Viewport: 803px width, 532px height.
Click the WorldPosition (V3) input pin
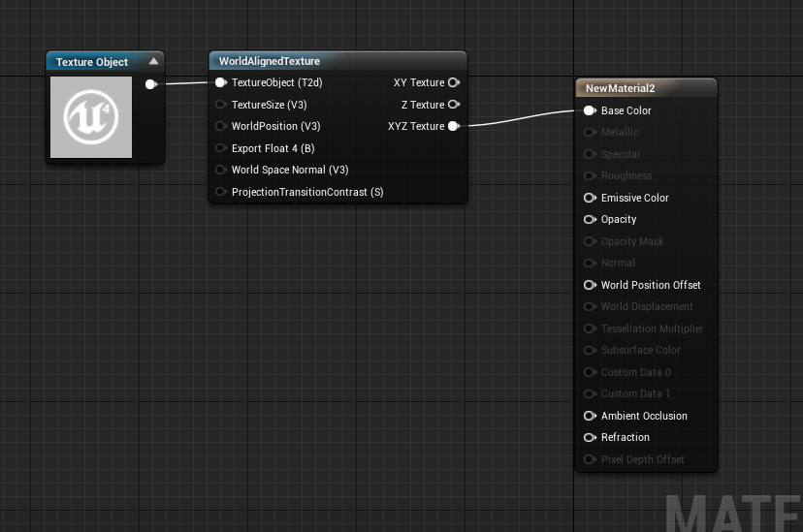[221, 126]
